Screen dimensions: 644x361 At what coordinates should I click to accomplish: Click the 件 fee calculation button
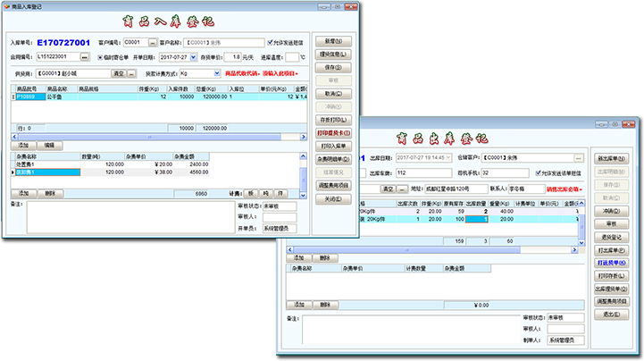point(281,193)
